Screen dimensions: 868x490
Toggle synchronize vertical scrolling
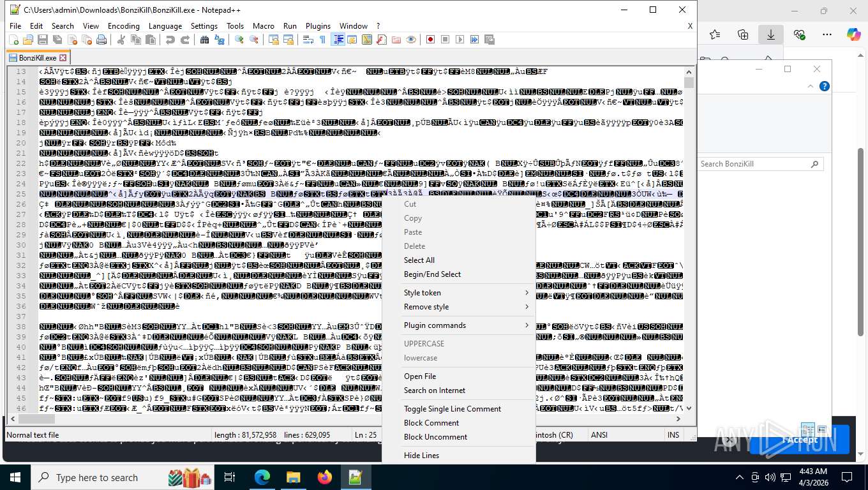(x=274, y=40)
